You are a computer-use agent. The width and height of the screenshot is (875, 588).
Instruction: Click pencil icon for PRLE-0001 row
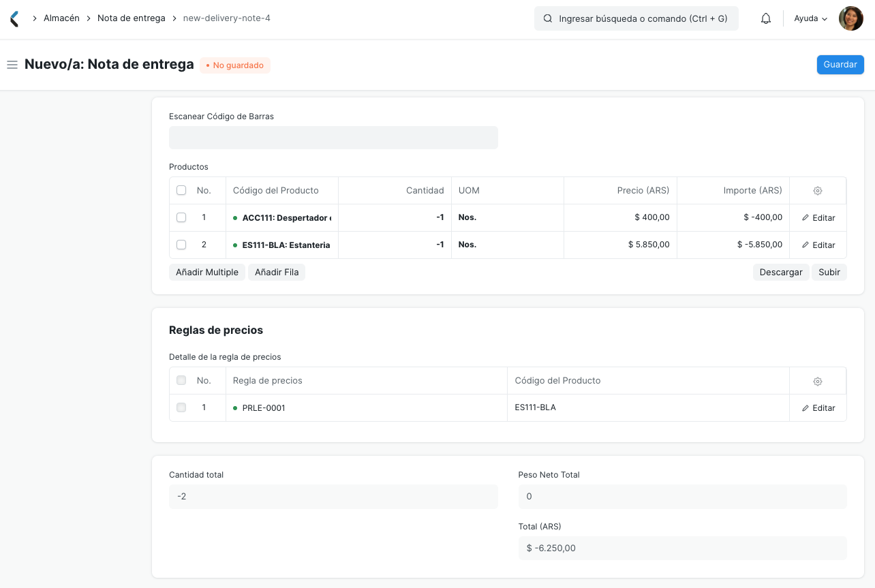805,408
